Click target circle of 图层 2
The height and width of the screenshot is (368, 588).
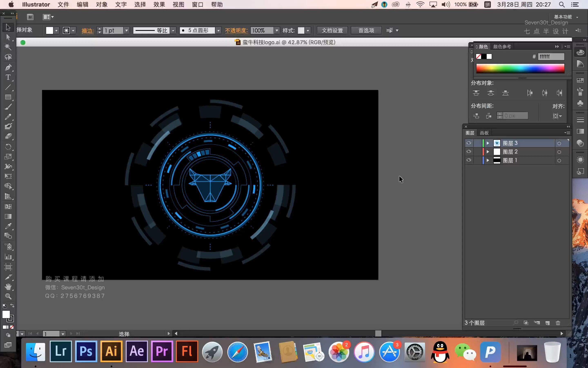(559, 152)
